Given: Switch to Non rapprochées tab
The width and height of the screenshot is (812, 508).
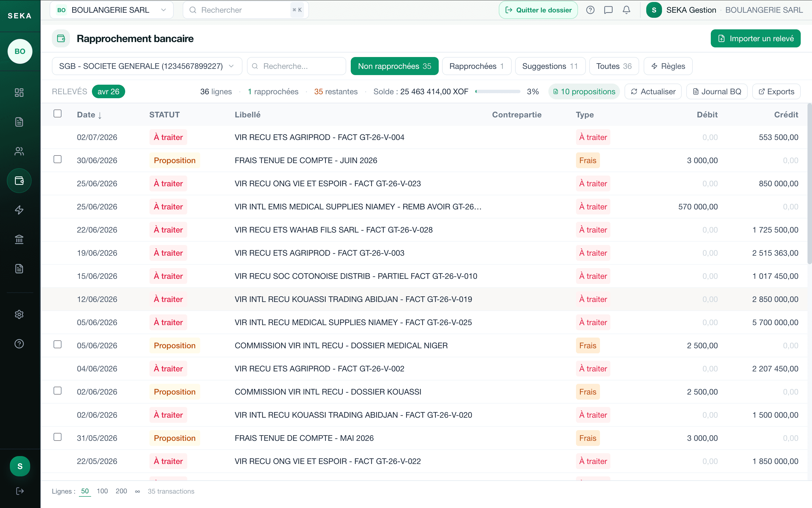Looking at the screenshot, I should (394, 66).
